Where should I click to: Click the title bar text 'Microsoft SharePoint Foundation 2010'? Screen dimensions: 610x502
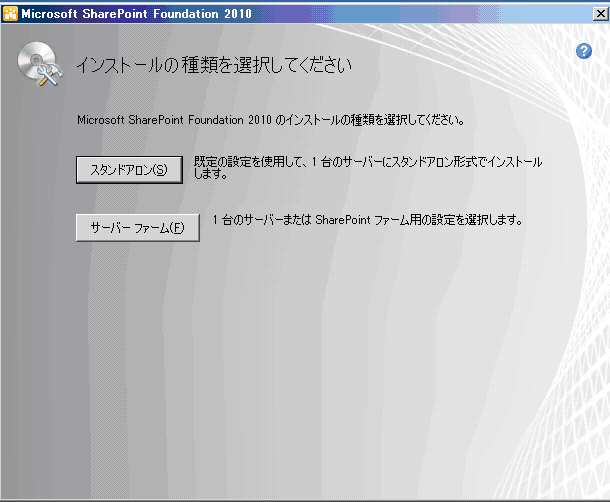137,14
